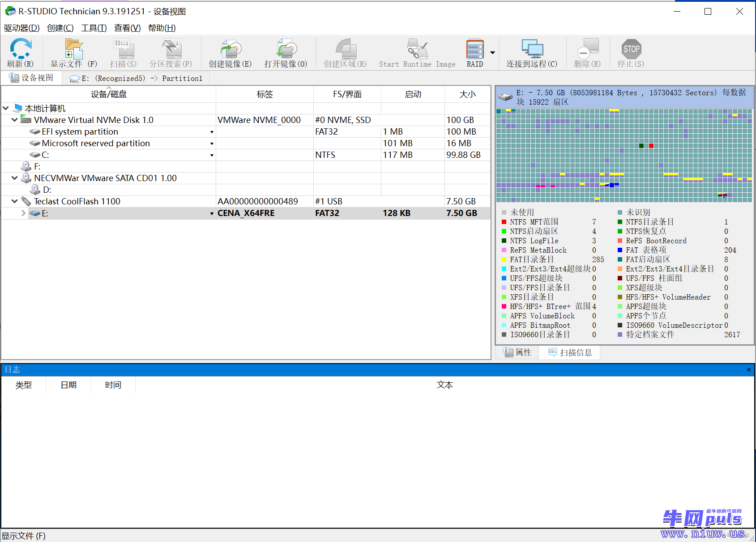The width and height of the screenshot is (756, 542).
Task: Open the E: partition dropdown arrow
Action: [x=212, y=214]
